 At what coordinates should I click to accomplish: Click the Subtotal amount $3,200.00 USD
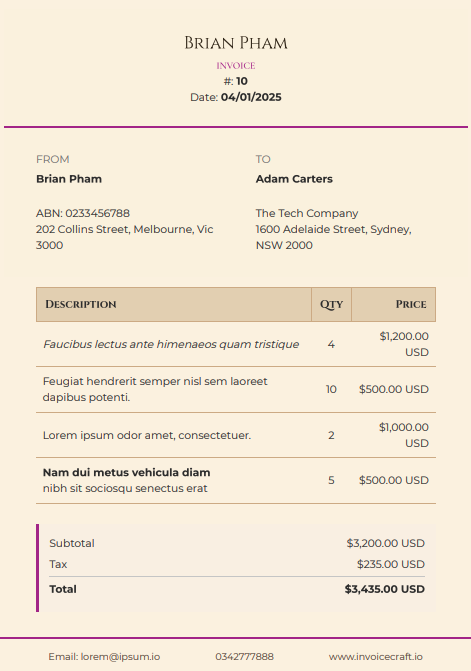coord(385,543)
